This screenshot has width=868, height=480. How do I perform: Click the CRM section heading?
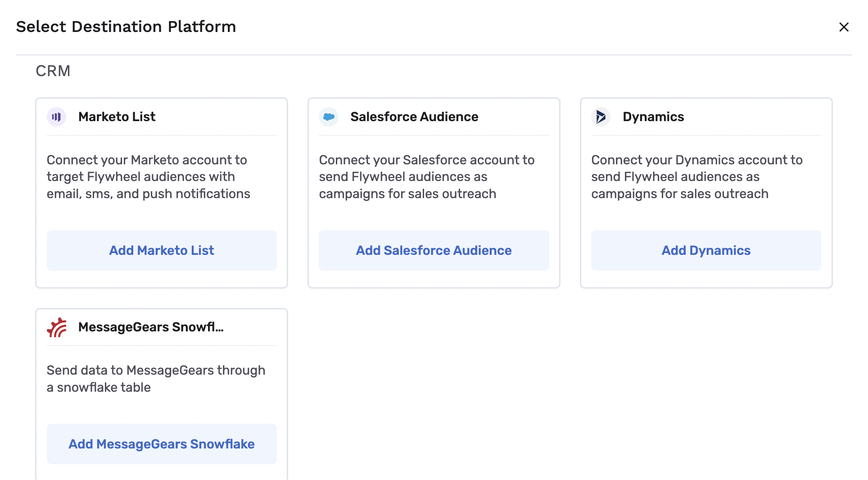coord(53,71)
